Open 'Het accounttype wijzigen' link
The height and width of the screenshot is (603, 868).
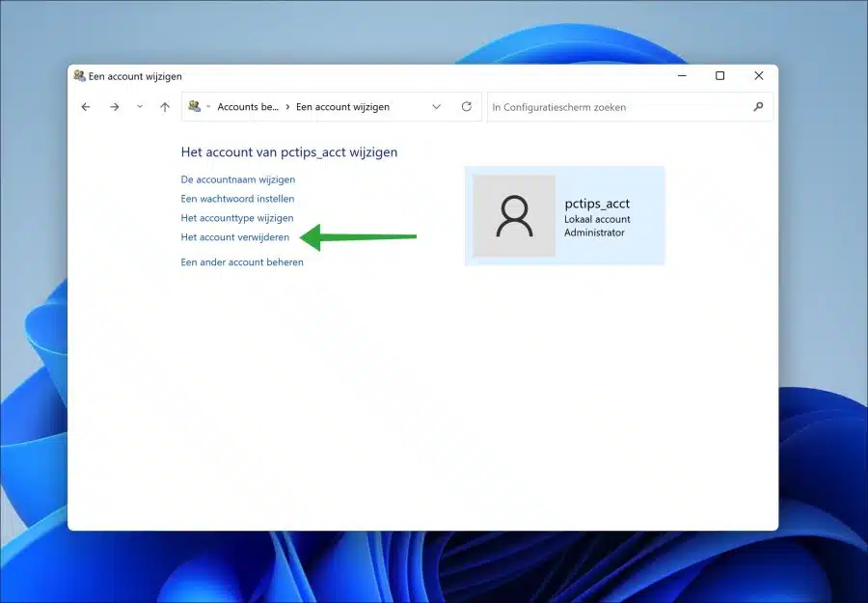pos(237,218)
